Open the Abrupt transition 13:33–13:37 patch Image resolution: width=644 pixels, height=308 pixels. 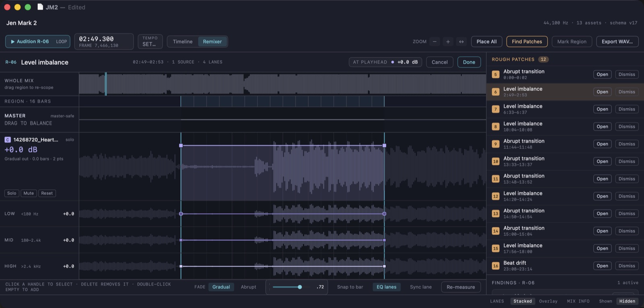click(x=602, y=161)
